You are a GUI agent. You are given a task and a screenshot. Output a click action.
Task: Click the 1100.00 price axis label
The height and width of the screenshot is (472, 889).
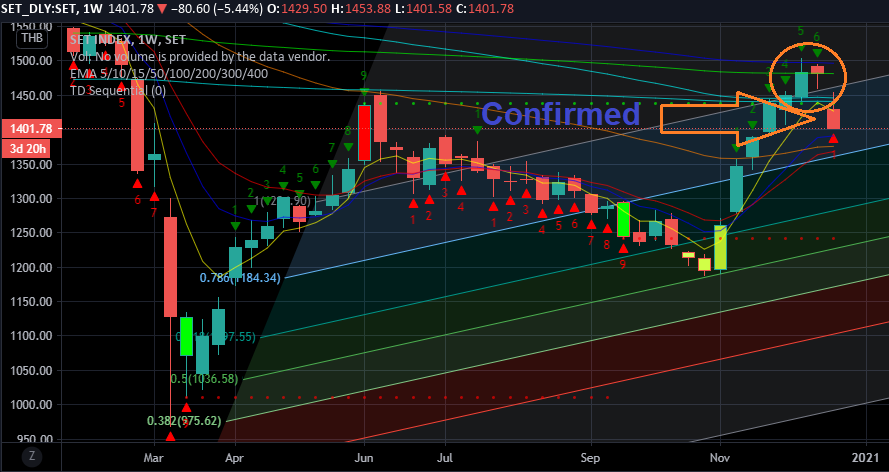coord(29,336)
